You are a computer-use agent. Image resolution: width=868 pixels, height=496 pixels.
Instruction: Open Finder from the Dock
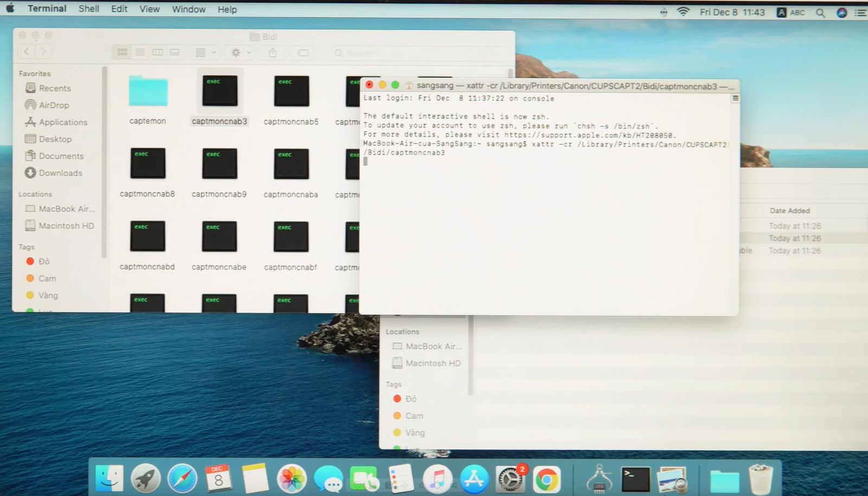pyautogui.click(x=109, y=479)
